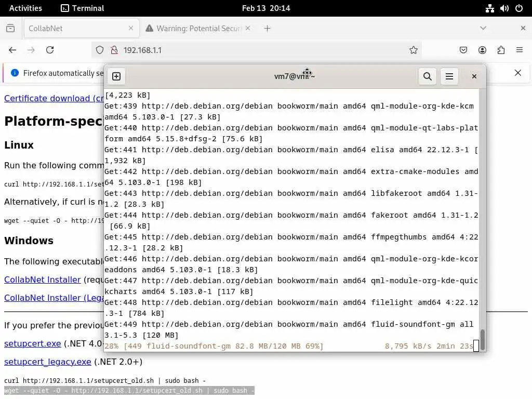Open the Activities overview

point(25,8)
